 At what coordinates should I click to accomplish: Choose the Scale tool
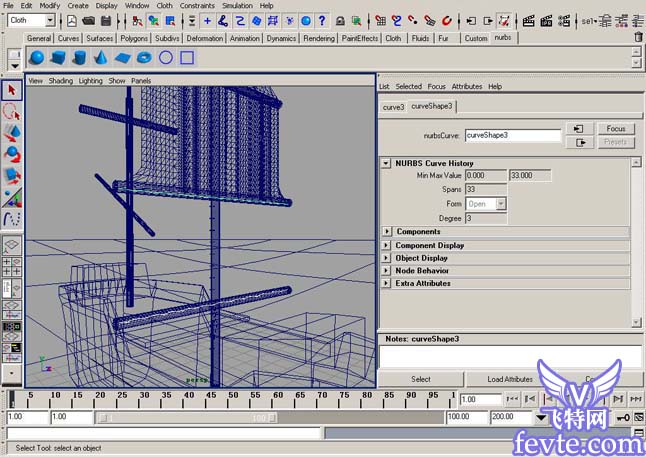click(12, 176)
